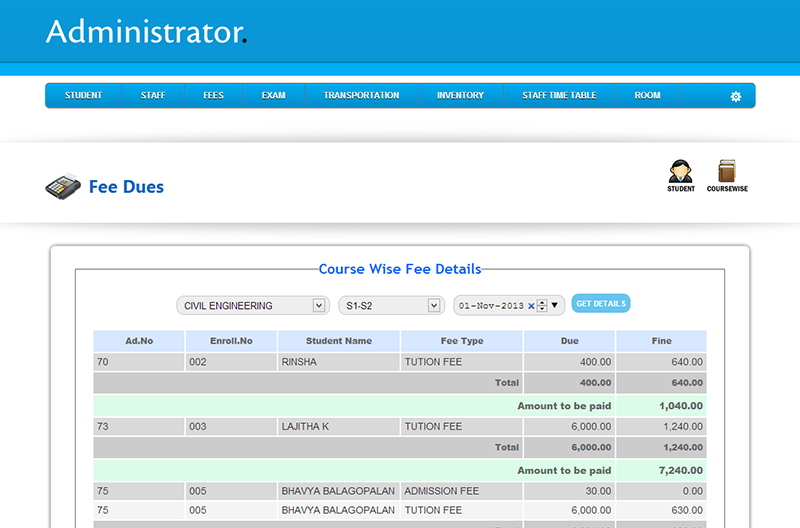This screenshot has width=800, height=528.
Task: Open the Room menu
Action: click(647, 96)
